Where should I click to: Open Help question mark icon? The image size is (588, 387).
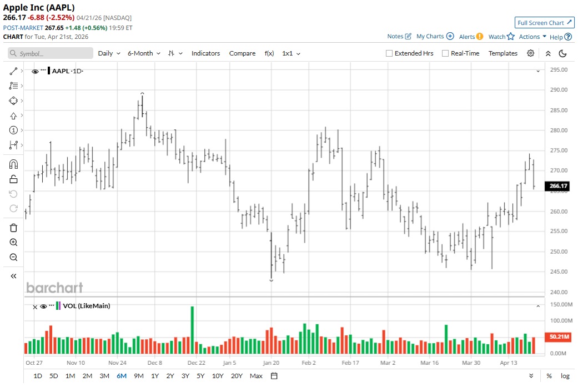click(568, 37)
